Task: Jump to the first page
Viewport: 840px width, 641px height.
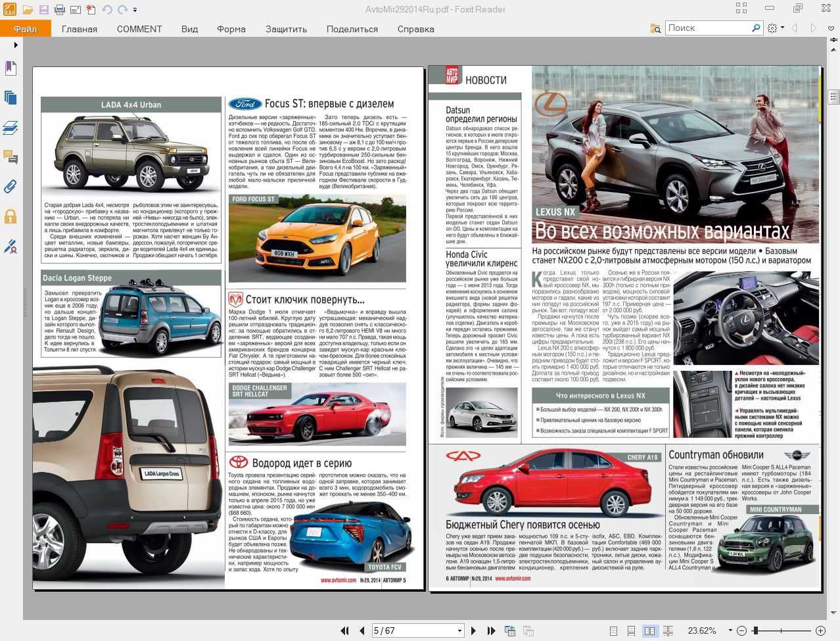Action: (344, 630)
